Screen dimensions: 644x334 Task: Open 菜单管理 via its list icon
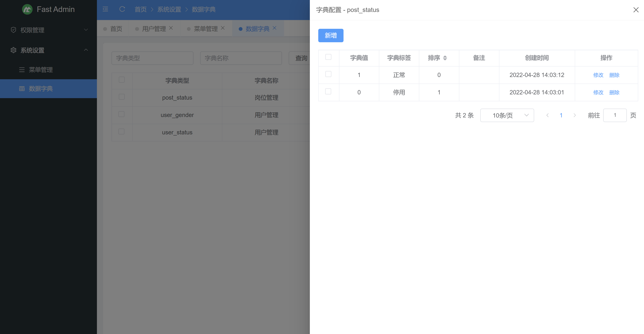pos(22,70)
